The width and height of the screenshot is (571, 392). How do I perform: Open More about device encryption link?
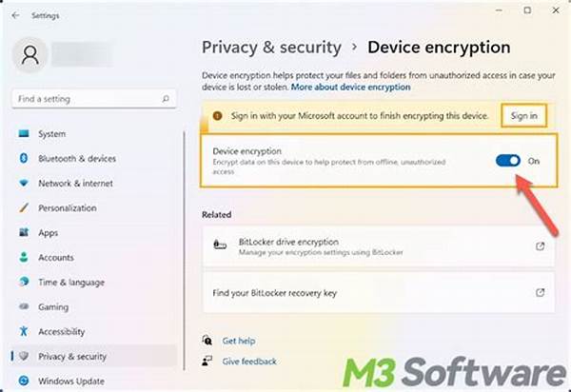(x=350, y=88)
